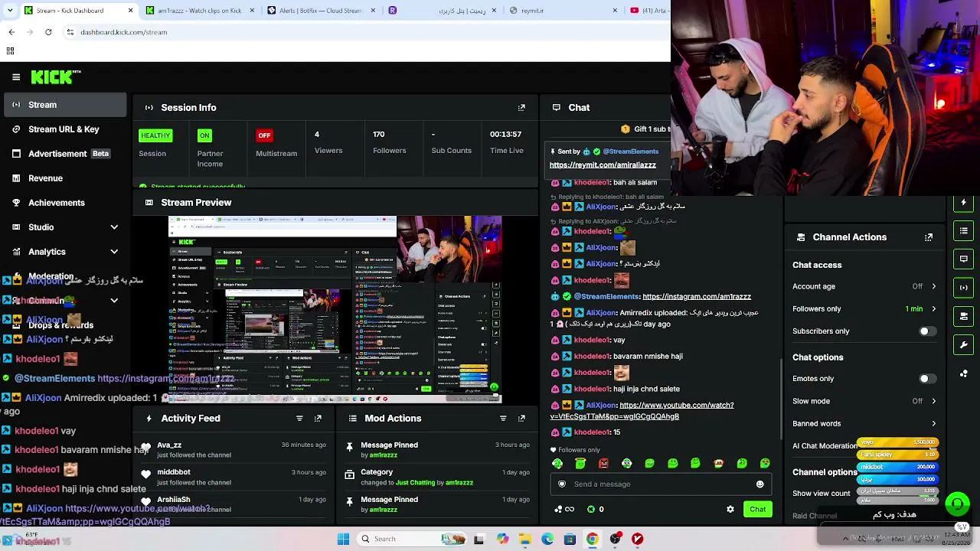Toggle the Emotes only switch
Image resolution: width=980 pixels, height=551 pixels.
click(x=926, y=379)
